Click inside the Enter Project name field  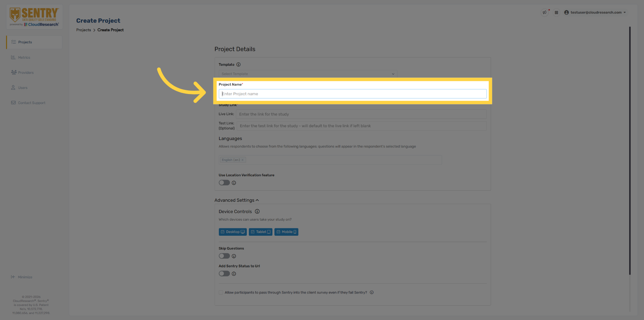click(x=352, y=94)
